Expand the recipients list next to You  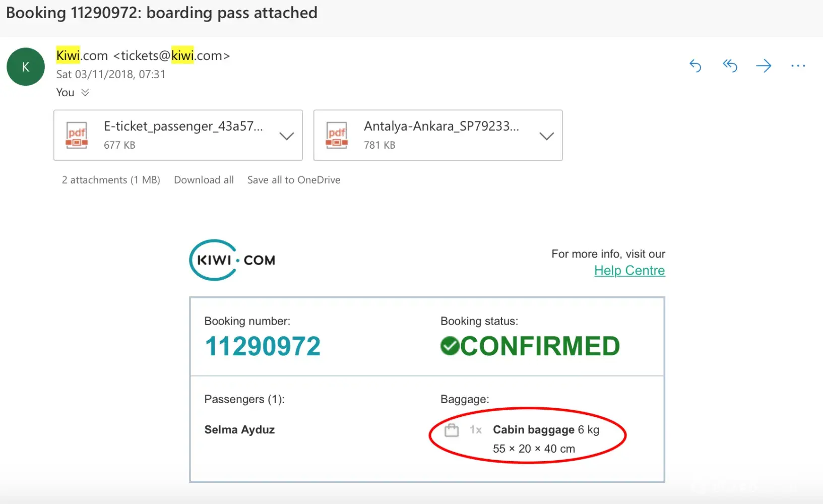click(x=85, y=92)
